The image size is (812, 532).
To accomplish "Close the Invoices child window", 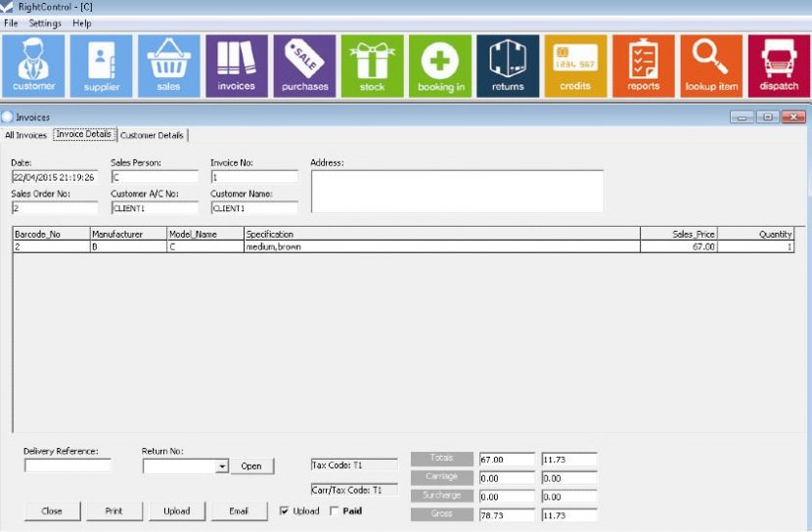I will (793, 117).
